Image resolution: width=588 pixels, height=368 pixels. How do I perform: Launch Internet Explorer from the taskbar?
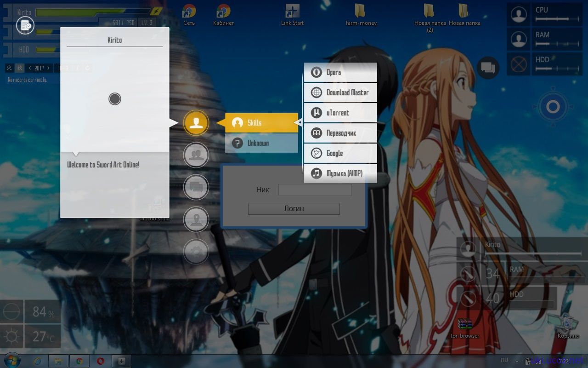pyautogui.click(x=38, y=361)
